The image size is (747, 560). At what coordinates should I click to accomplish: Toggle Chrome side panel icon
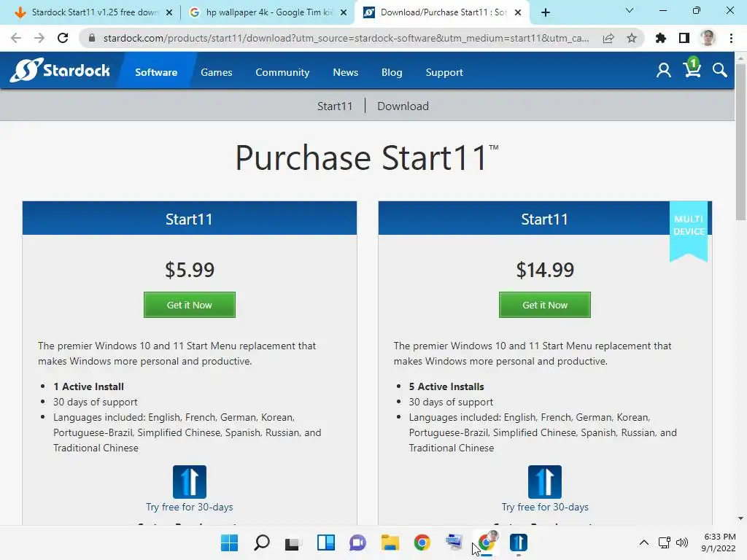(x=684, y=38)
